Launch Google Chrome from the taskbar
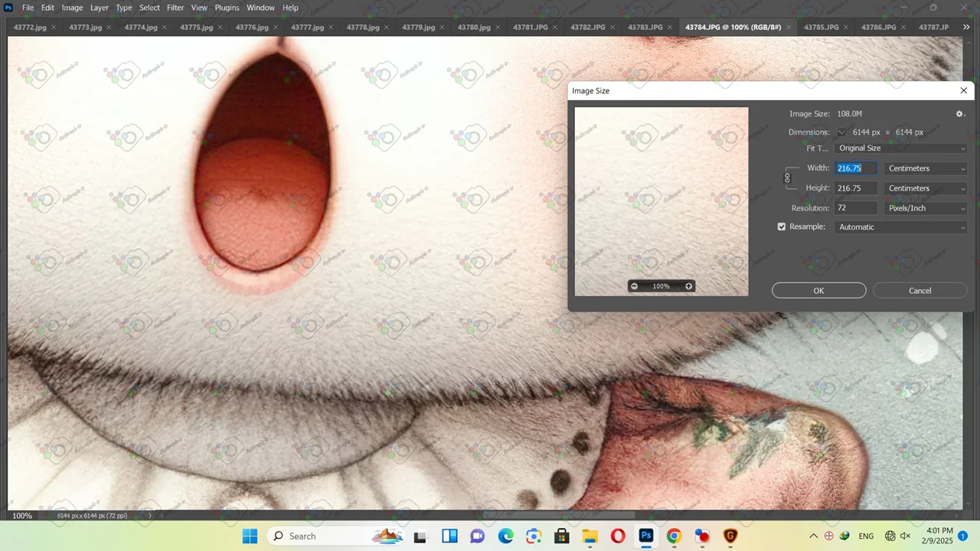Screen dimensions: 980x551 (x=674, y=536)
